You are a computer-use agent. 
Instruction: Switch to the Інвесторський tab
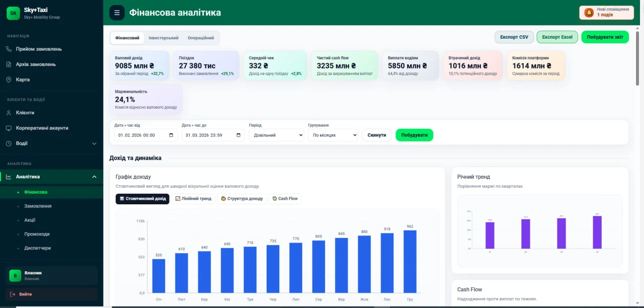pyautogui.click(x=164, y=38)
